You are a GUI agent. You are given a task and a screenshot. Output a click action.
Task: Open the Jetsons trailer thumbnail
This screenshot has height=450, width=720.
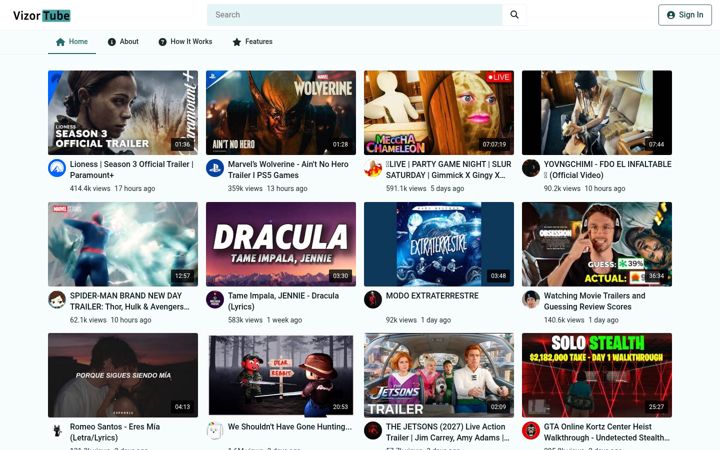click(439, 375)
